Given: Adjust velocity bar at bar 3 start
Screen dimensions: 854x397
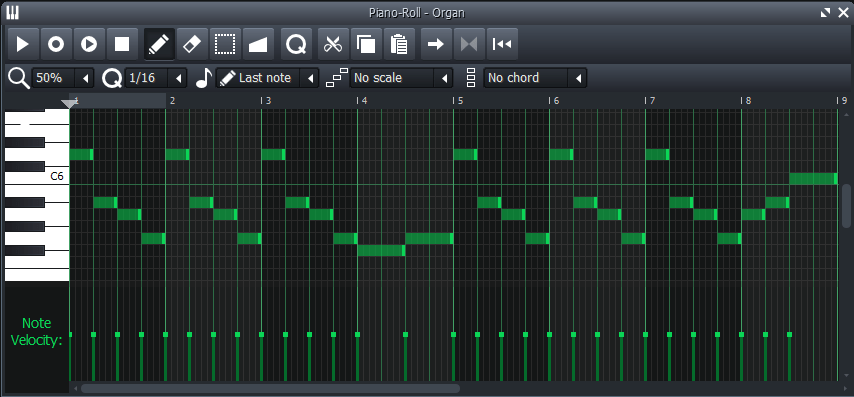Looking at the screenshot, I should tap(261, 357).
